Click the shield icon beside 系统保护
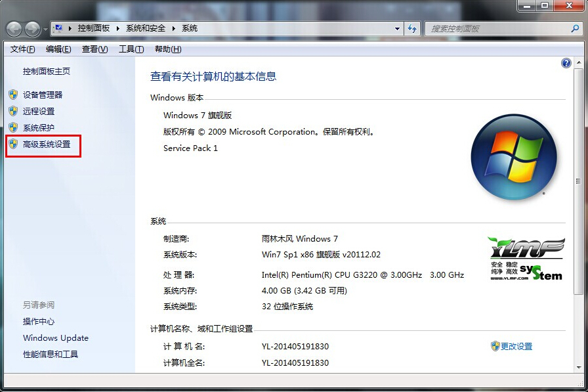The width and height of the screenshot is (588, 392). 13,127
